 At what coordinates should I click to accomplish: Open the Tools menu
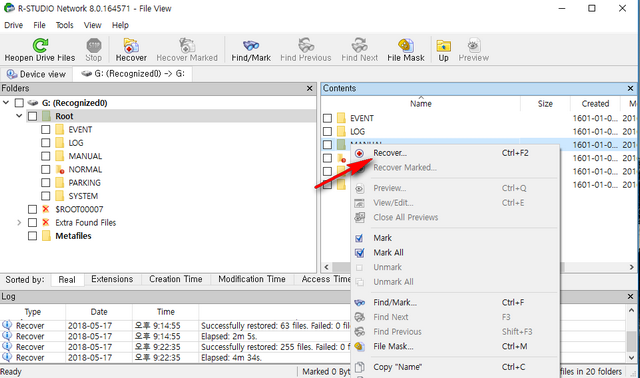[64, 25]
